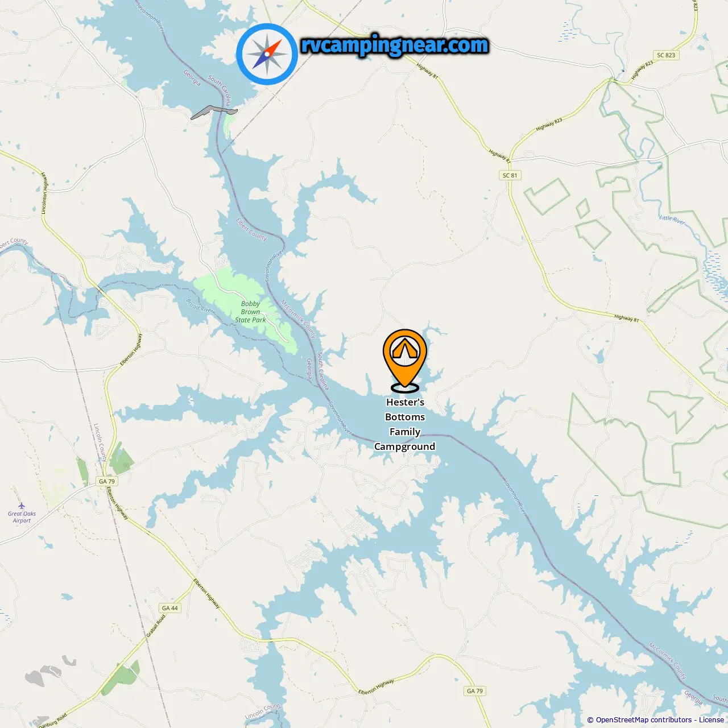Click the blue compass logo icon
This screenshot has width=728, height=728.
[267, 54]
